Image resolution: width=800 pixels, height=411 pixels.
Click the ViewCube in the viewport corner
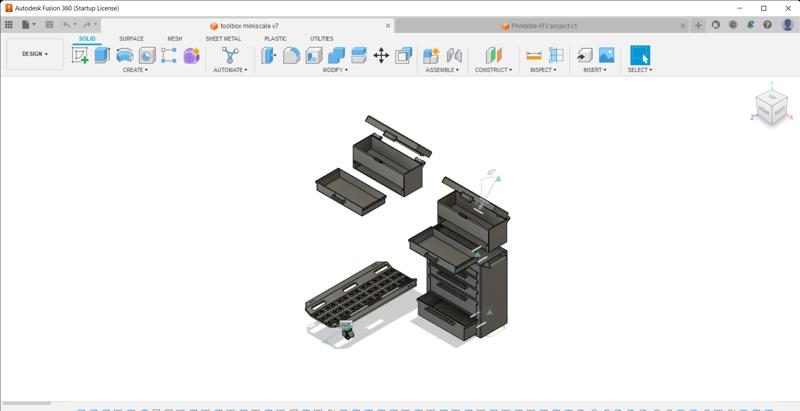(770, 105)
